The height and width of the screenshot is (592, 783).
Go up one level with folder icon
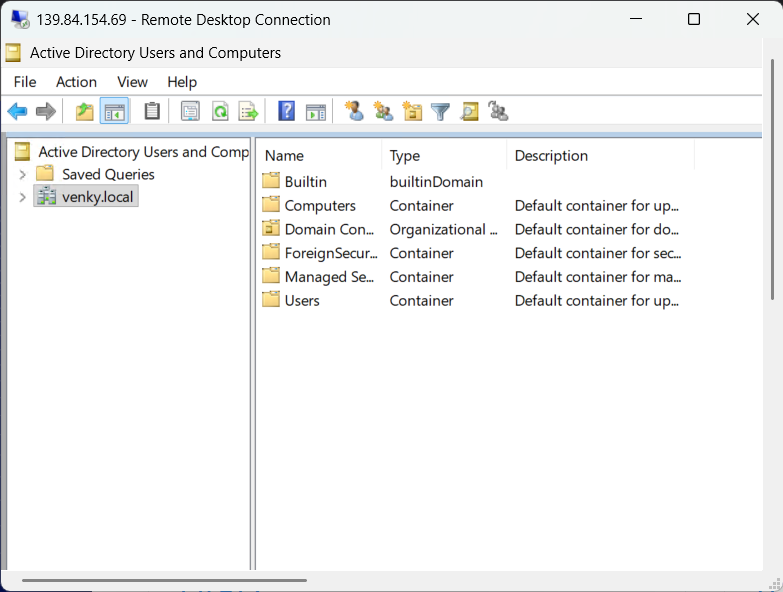[84, 111]
